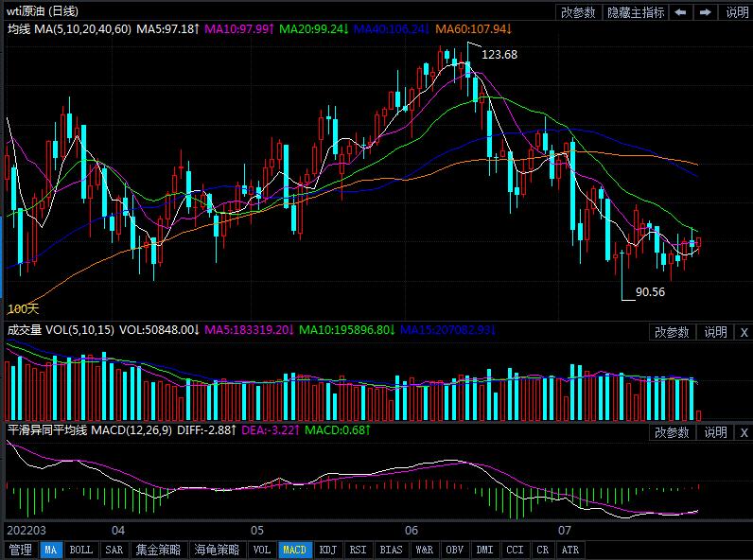753x560 pixels.
Task: Switch to the W&R indicator
Action: [x=423, y=550]
